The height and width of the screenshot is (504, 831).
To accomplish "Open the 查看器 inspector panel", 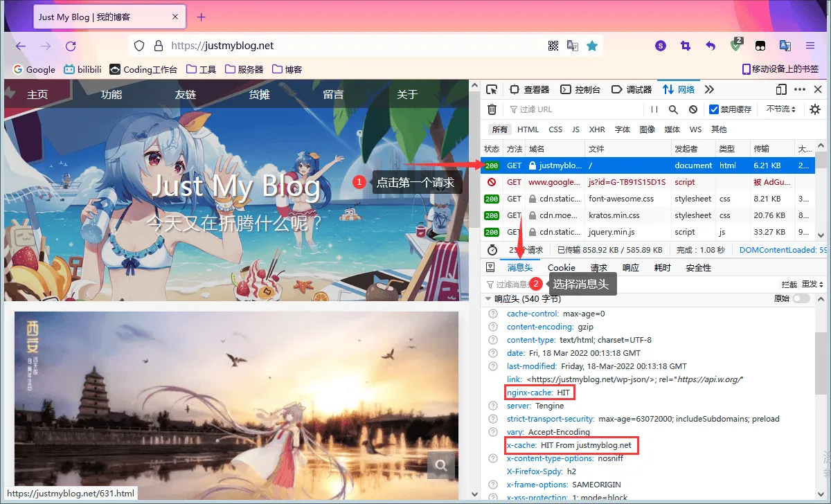I will point(529,89).
